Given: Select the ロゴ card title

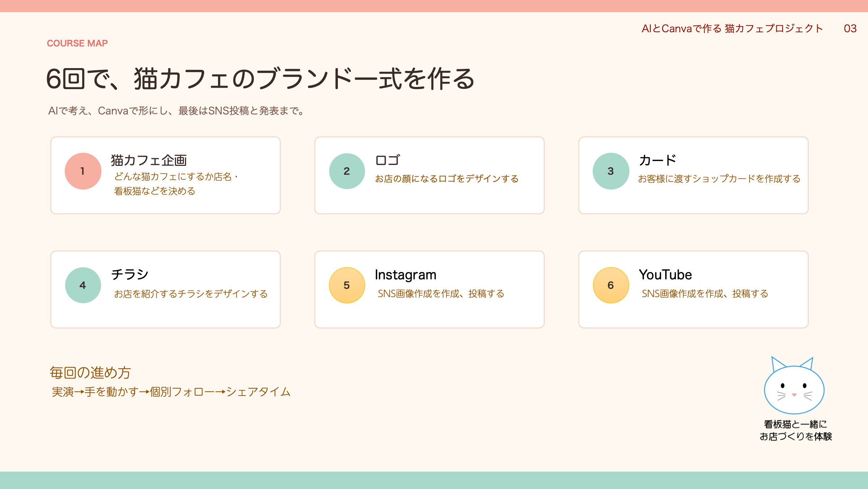Looking at the screenshot, I should (387, 160).
